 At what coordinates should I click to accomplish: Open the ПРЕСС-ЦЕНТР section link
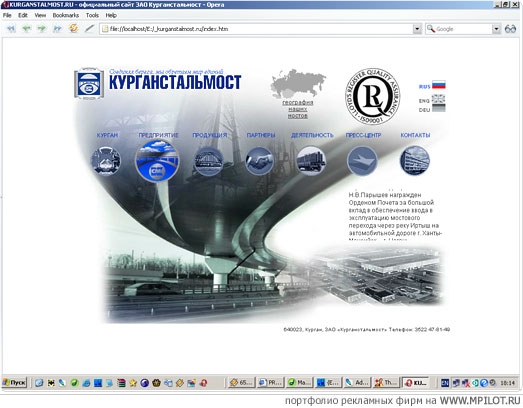363,135
